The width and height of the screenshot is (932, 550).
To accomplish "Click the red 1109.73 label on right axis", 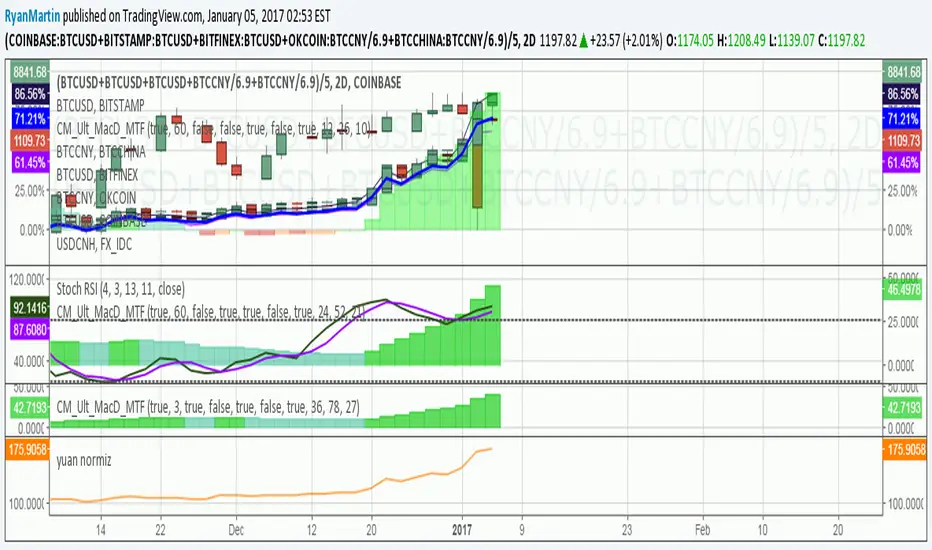I will tap(902, 141).
